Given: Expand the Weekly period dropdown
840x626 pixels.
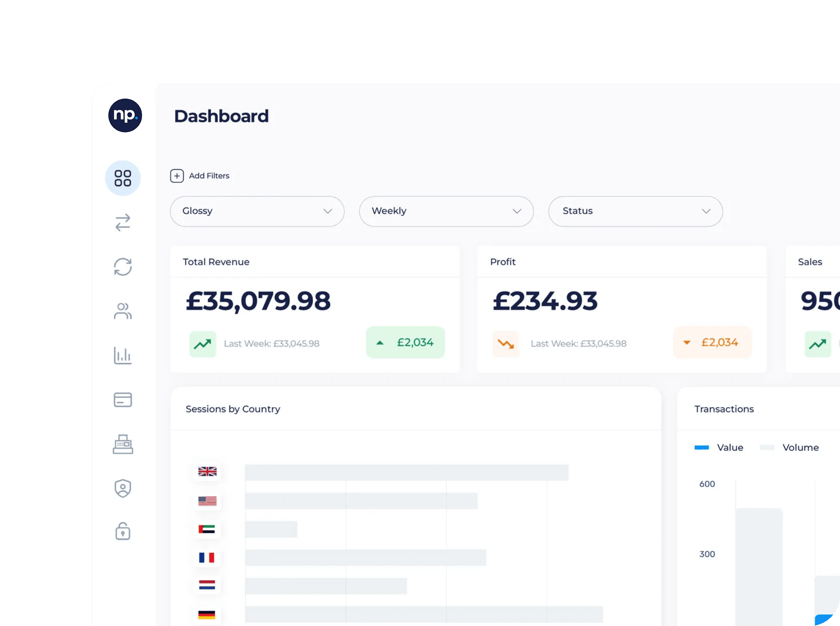Looking at the screenshot, I should click(446, 211).
